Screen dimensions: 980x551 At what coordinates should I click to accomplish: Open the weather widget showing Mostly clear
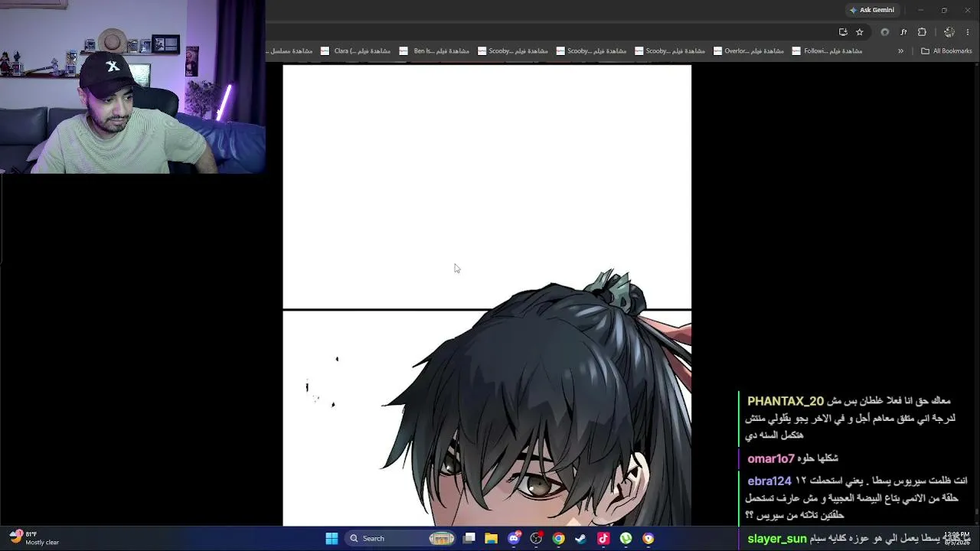click(34, 538)
